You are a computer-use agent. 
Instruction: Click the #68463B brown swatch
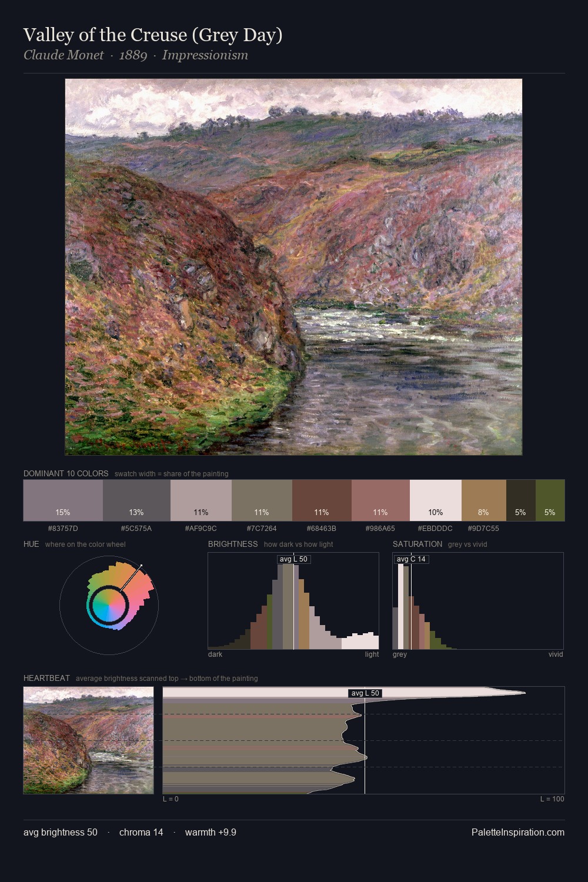(x=322, y=500)
